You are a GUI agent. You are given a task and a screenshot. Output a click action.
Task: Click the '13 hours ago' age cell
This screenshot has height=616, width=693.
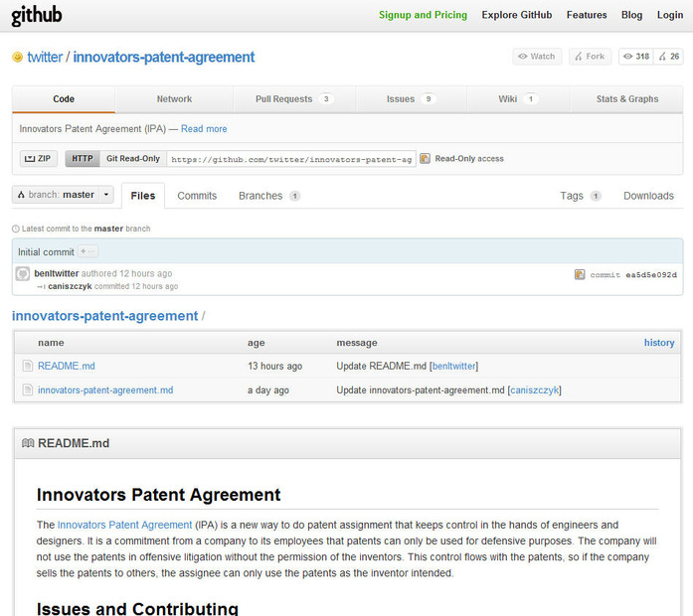tap(274, 366)
